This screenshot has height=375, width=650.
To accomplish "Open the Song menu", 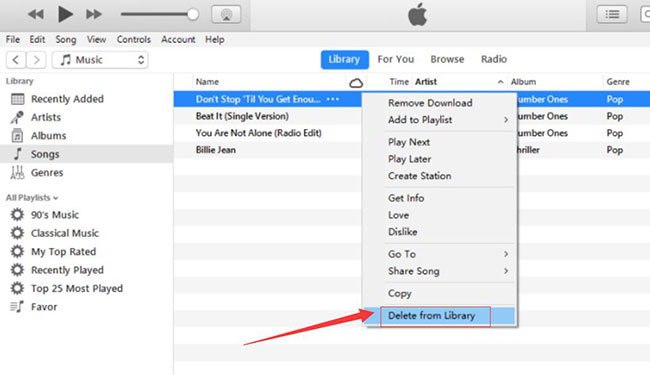I will click(66, 39).
